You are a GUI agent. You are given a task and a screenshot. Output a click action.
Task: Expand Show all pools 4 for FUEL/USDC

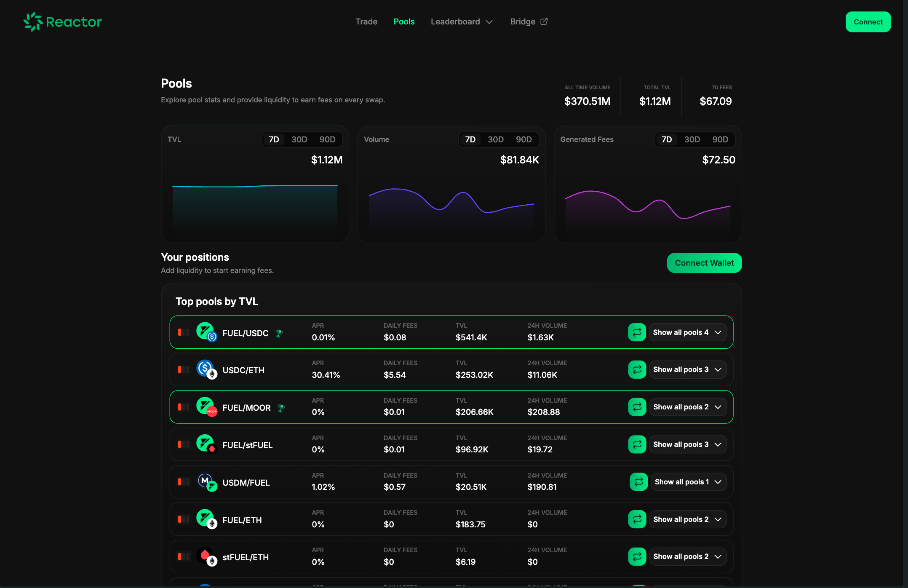coord(688,332)
